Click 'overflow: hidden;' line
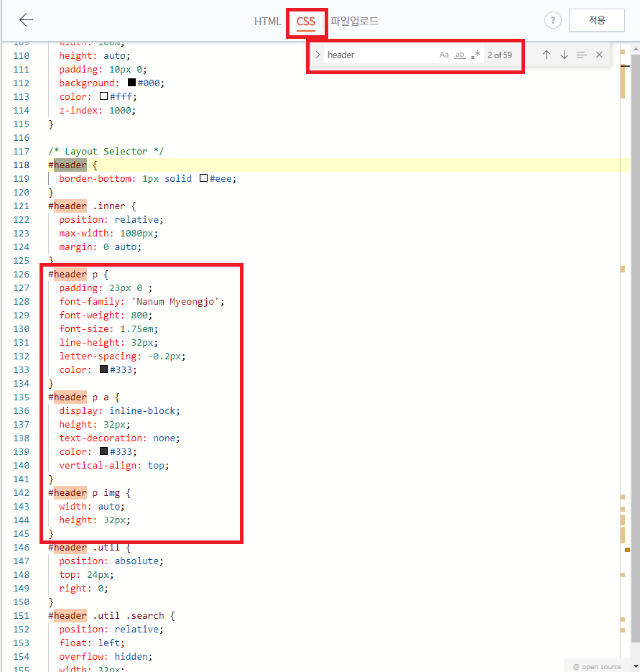640x672 pixels. [106, 657]
